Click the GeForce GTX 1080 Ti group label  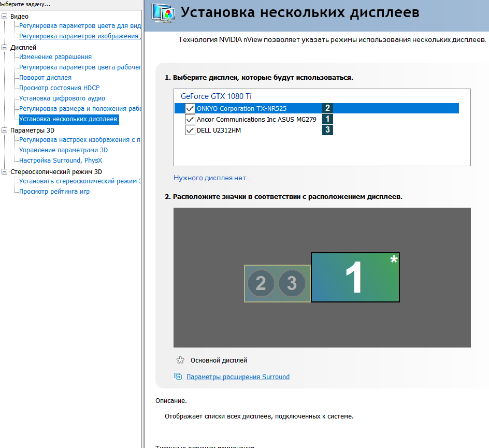pyautogui.click(x=216, y=96)
